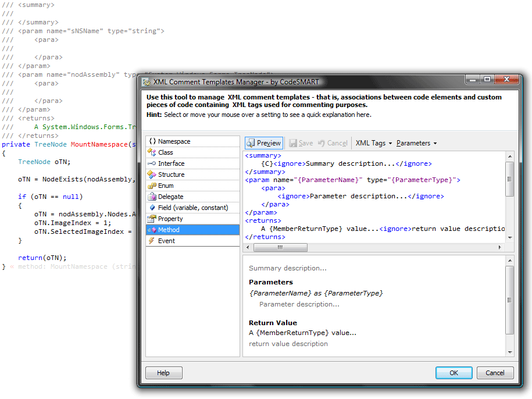Select Class in the element list
The width and height of the screenshot is (532, 399).
pos(192,152)
